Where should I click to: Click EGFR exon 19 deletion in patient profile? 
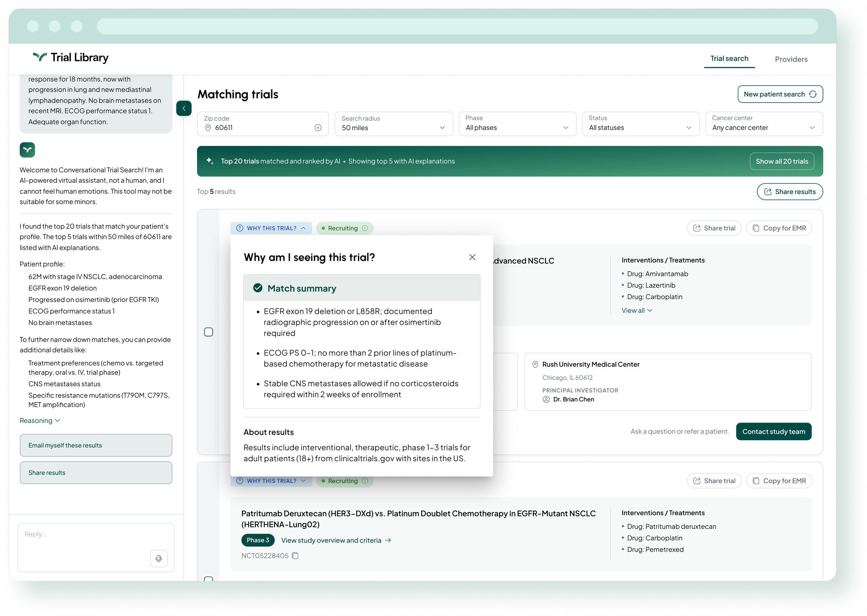coord(62,288)
